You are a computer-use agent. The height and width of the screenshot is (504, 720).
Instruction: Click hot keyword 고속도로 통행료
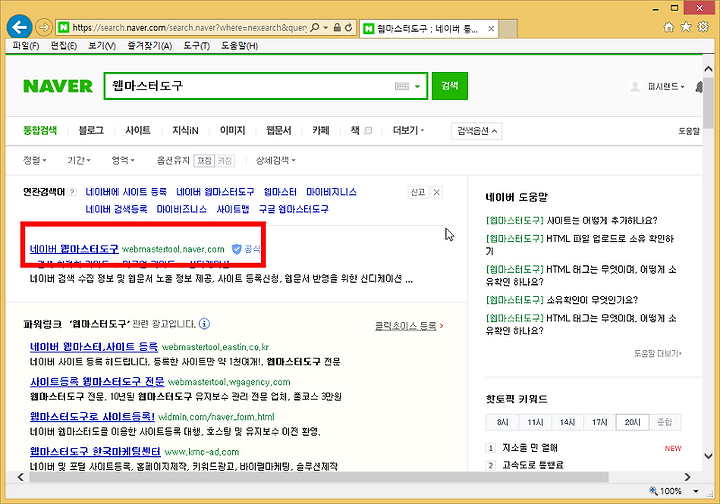coord(533,465)
